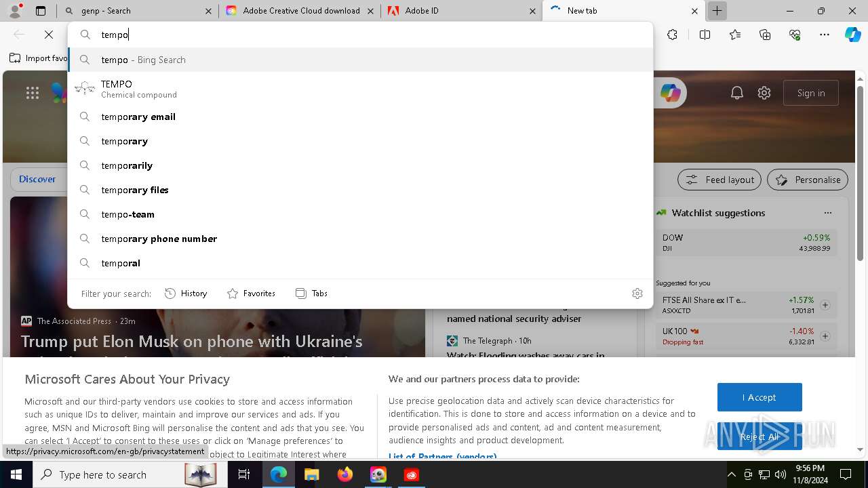The height and width of the screenshot is (488, 868).
Task: Open volume control in system tray
Action: pyautogui.click(x=781, y=474)
